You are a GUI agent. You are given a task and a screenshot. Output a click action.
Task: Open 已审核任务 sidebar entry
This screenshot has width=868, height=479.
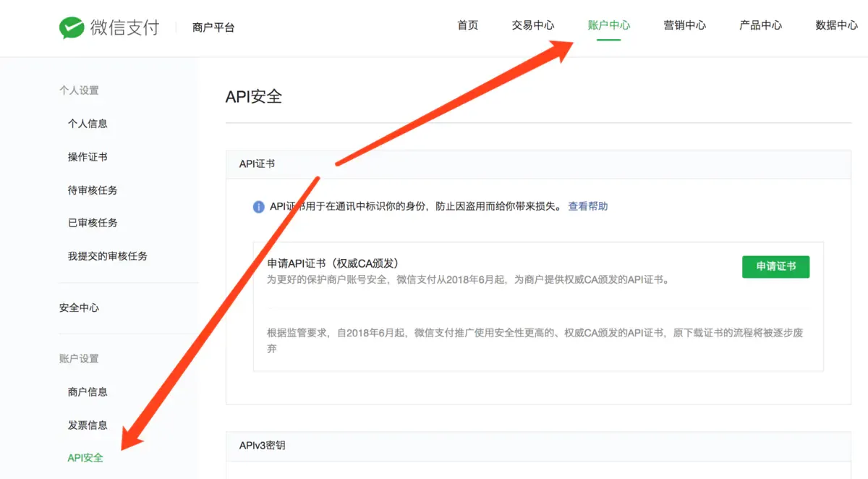click(93, 223)
